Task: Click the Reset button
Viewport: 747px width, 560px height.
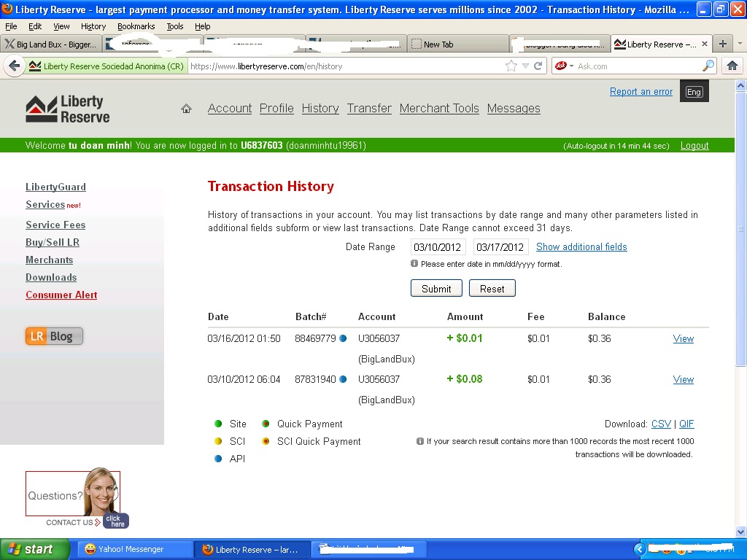Action: point(492,289)
